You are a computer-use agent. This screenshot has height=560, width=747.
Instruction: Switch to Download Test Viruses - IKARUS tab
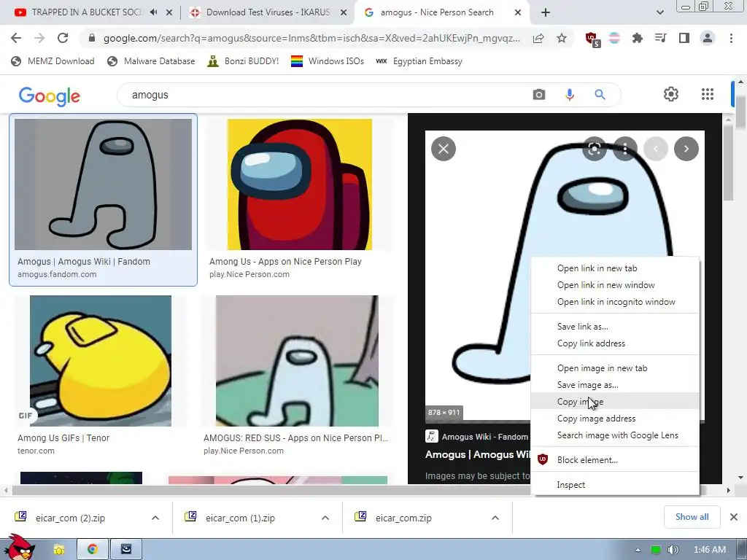[x=268, y=12]
